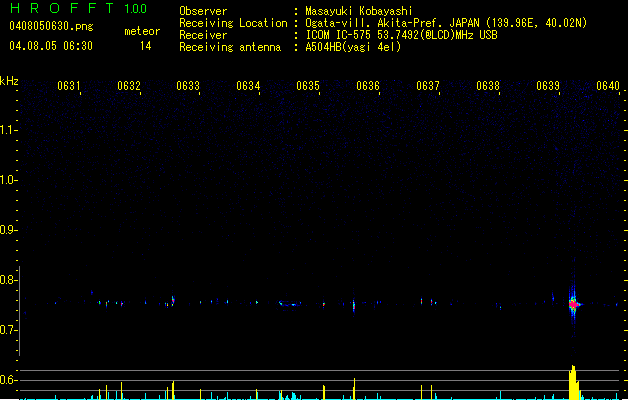This screenshot has width=629, height=400.
Task: Click the Observer field label
Action: pos(203,11)
